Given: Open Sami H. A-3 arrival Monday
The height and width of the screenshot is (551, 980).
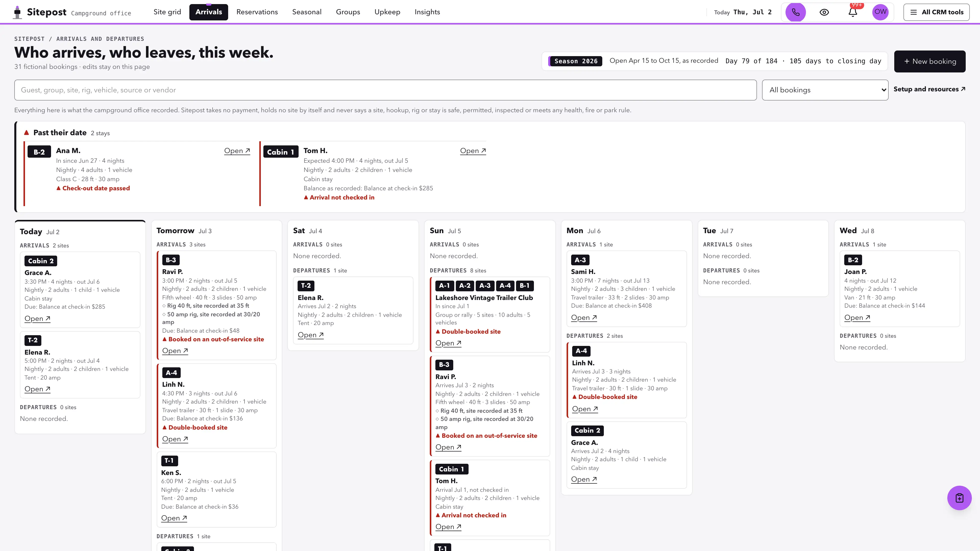Looking at the screenshot, I should pos(584,318).
